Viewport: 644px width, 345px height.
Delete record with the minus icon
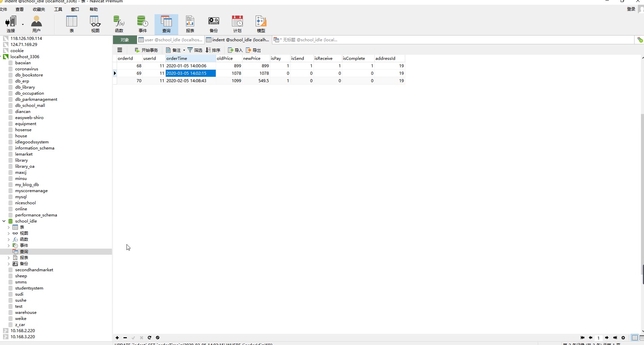[x=125, y=338]
